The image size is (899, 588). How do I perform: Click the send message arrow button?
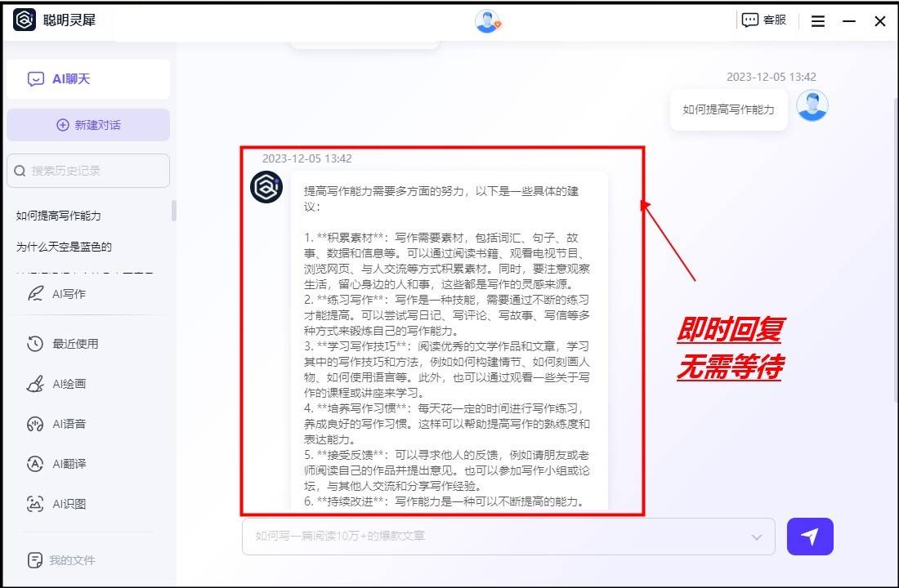pos(810,537)
